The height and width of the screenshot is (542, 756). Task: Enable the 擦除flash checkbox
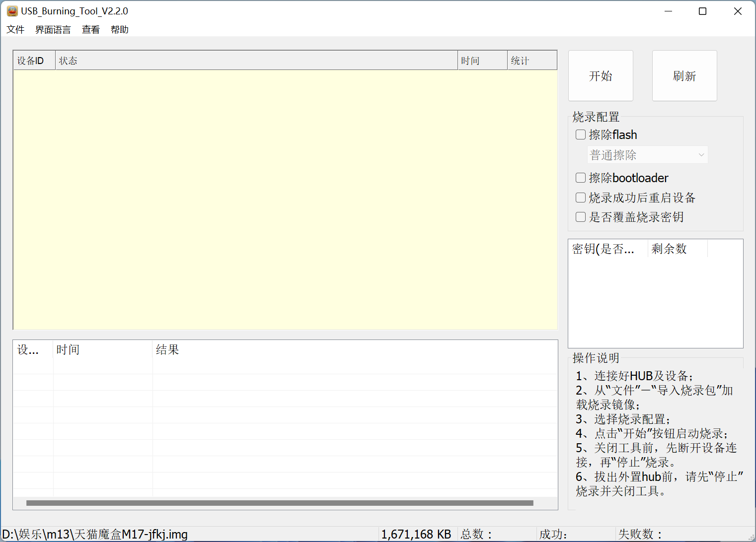tap(581, 135)
